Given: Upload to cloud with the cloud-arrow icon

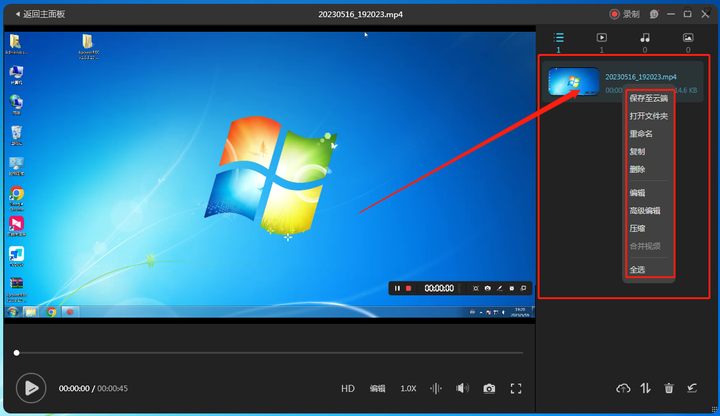Looking at the screenshot, I should coord(623,388).
